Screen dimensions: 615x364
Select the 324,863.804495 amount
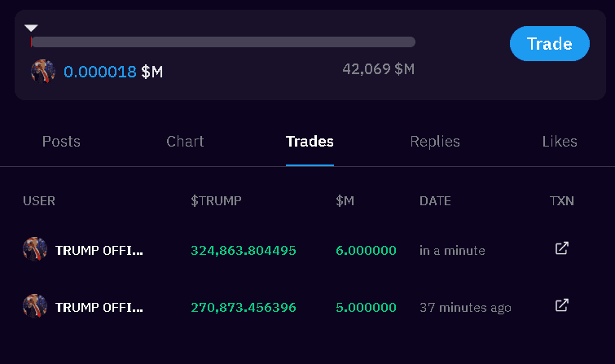point(244,250)
